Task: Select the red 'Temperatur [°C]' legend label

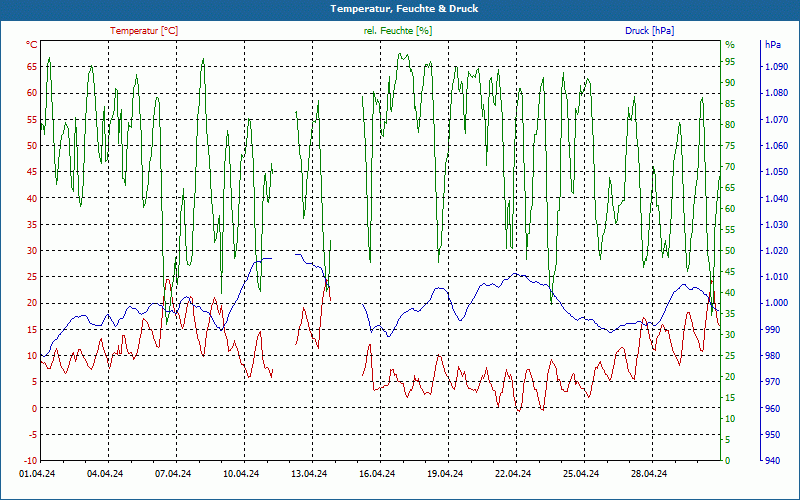Action: click(x=144, y=31)
